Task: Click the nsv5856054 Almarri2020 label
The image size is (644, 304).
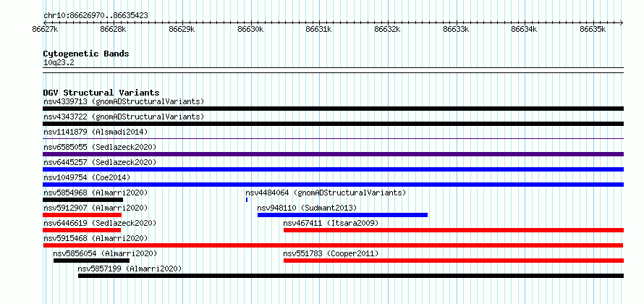Action: 105,253
